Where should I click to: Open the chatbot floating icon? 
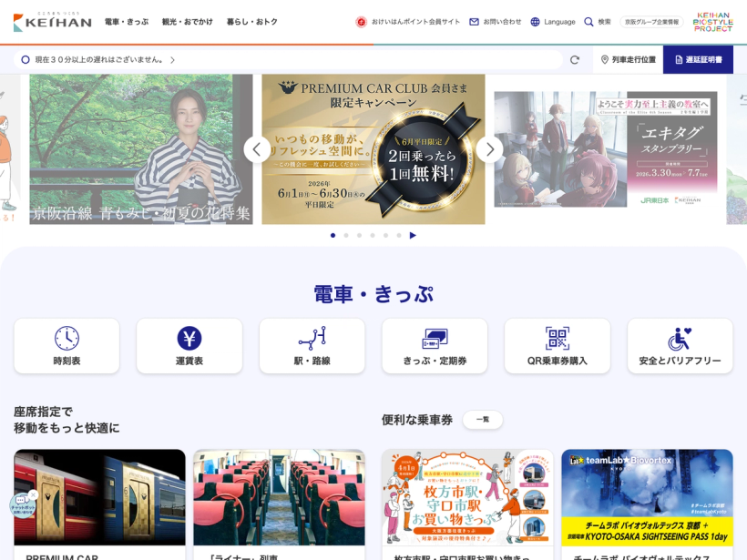pos(22,505)
